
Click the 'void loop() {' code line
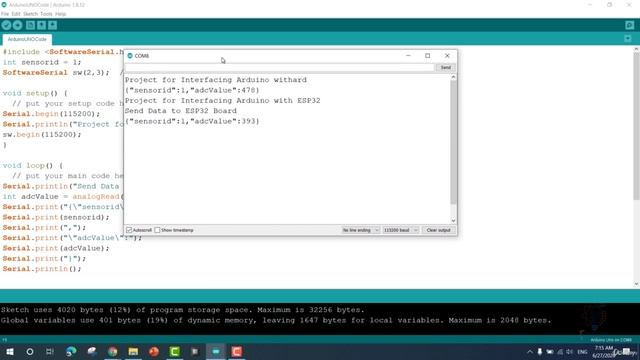(x=33, y=165)
